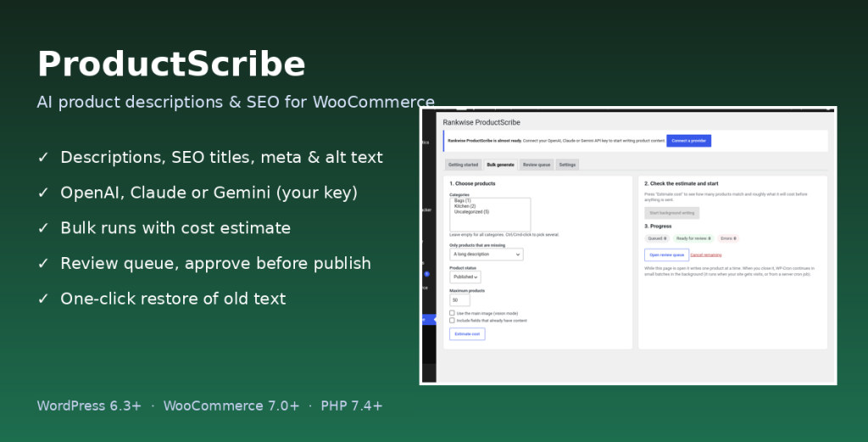Screen dimensions: 868x442
Task: Click the 'WordPress 6.3+' requirement text
Action: (x=89, y=406)
